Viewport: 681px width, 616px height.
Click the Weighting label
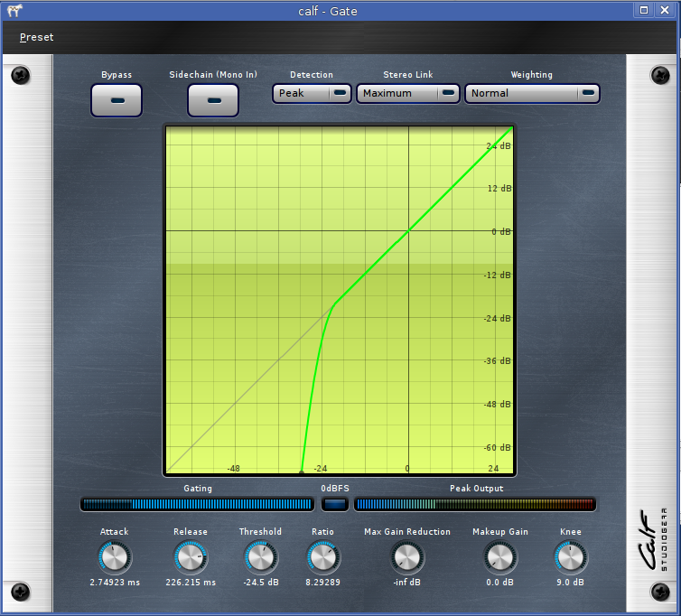pos(532,75)
